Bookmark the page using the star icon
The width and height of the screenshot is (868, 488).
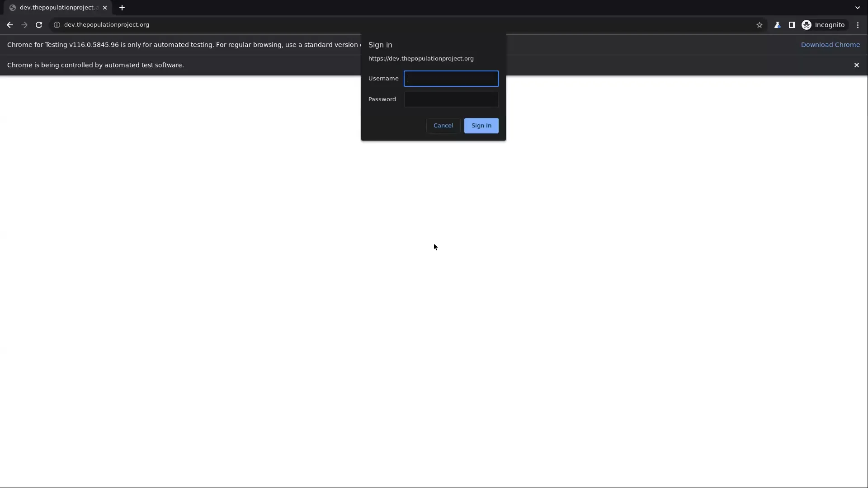[x=759, y=25]
